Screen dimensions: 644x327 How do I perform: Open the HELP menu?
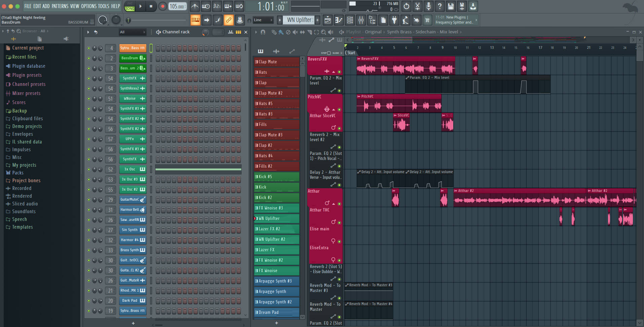115,6
